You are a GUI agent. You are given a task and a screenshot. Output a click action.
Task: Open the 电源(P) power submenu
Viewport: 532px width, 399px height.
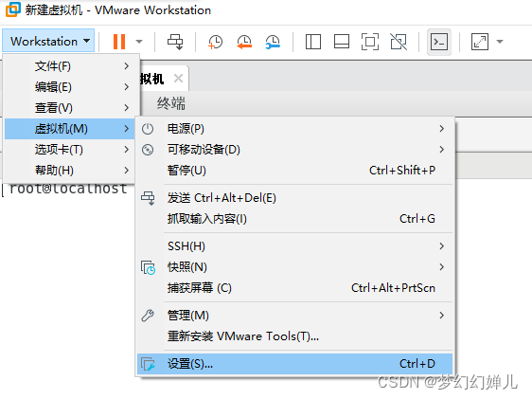294,129
